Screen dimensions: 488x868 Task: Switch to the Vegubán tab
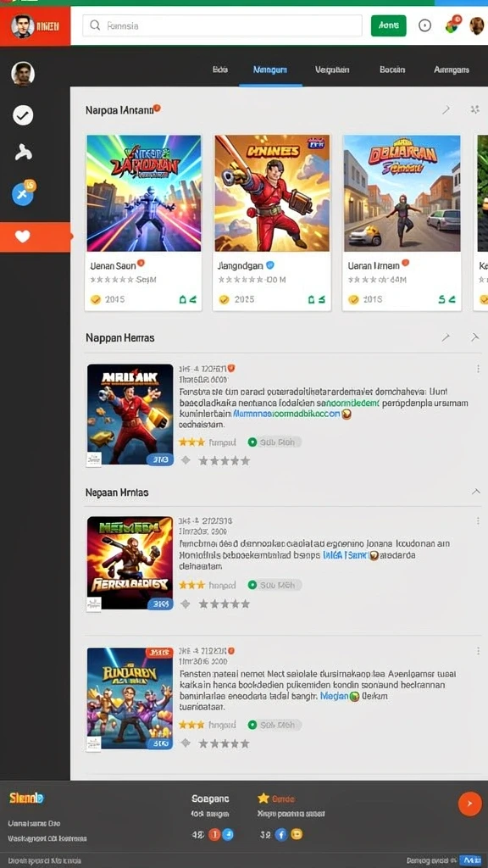[x=332, y=70]
